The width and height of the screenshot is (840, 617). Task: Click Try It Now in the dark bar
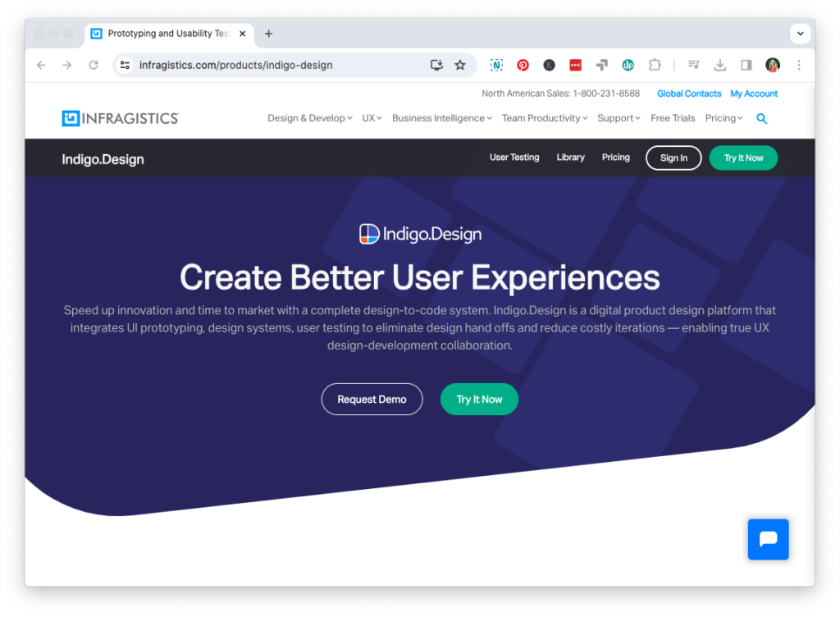[743, 158]
